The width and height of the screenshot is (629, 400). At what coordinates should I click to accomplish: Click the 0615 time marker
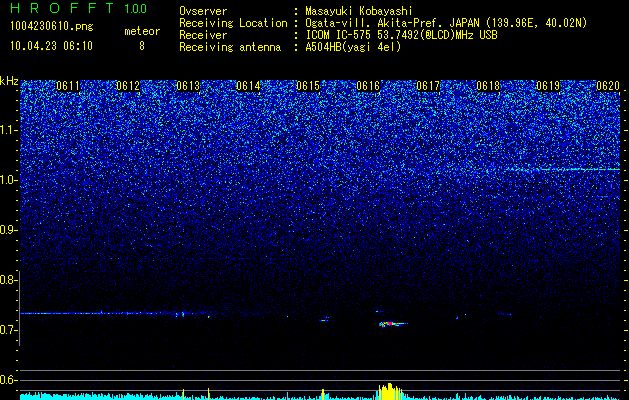pyautogui.click(x=308, y=86)
